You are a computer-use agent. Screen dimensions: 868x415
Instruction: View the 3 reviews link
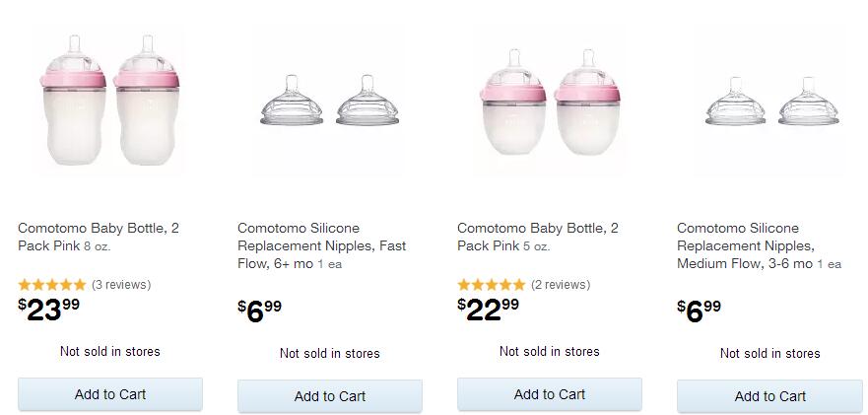tap(121, 285)
